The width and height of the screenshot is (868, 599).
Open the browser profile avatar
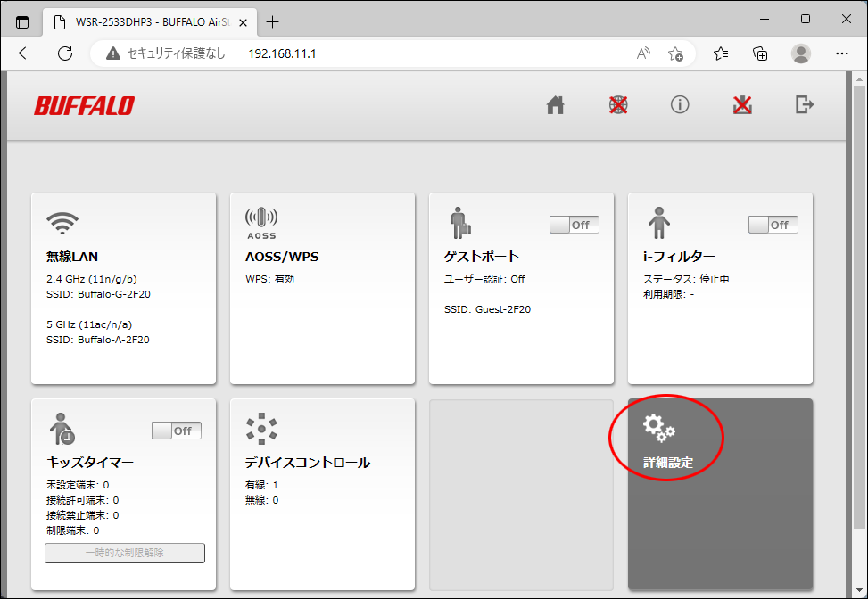[801, 53]
